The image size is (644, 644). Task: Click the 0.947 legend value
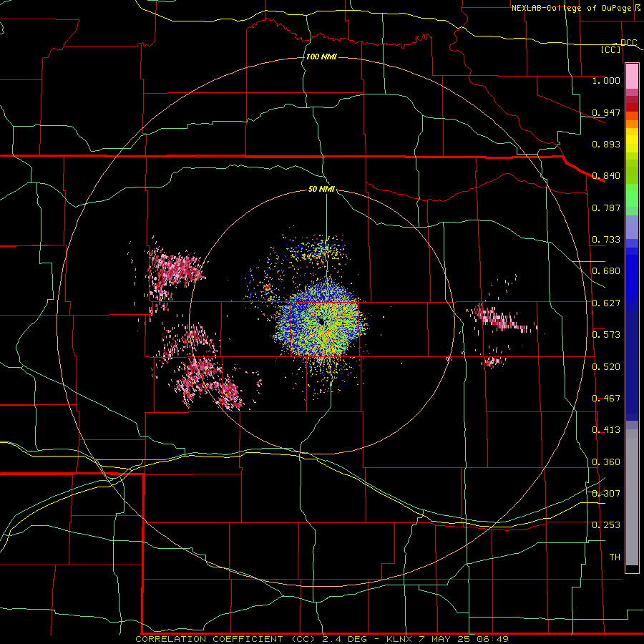(606, 112)
